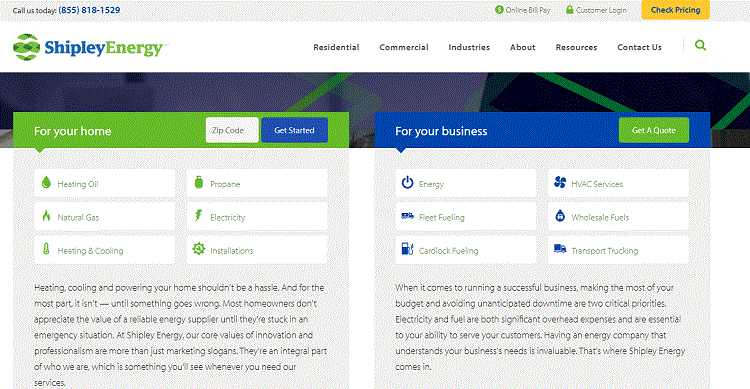Click the Installations gear icon
The image size is (750, 389).
199,249
